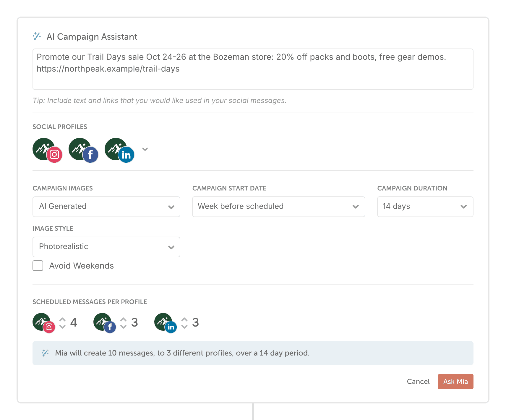Enable the Avoid Weekends checkbox
The width and height of the screenshot is (506, 420).
(38, 266)
